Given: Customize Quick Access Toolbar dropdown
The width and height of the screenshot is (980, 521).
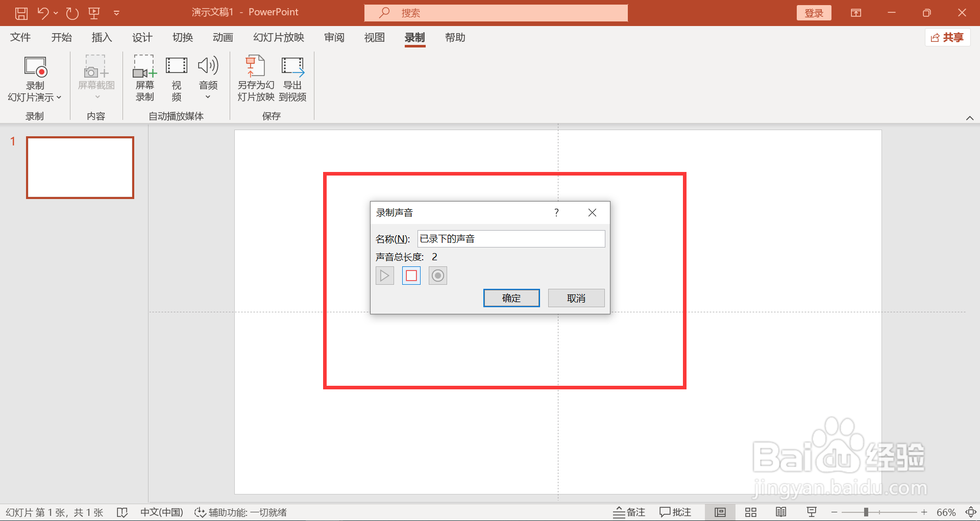Looking at the screenshot, I should pos(116,13).
